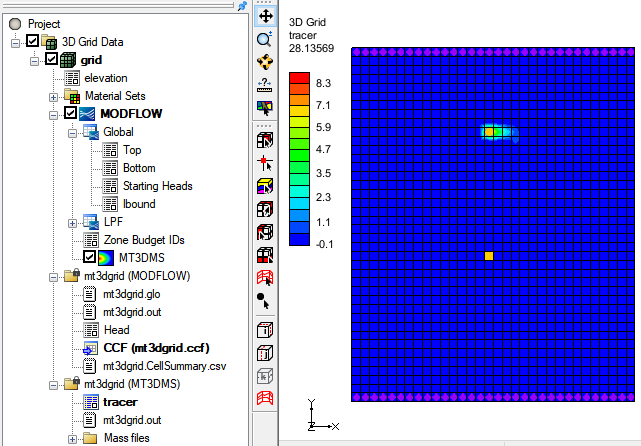The width and height of the screenshot is (641, 446).
Task: Select the Head dataset
Action: point(117,330)
